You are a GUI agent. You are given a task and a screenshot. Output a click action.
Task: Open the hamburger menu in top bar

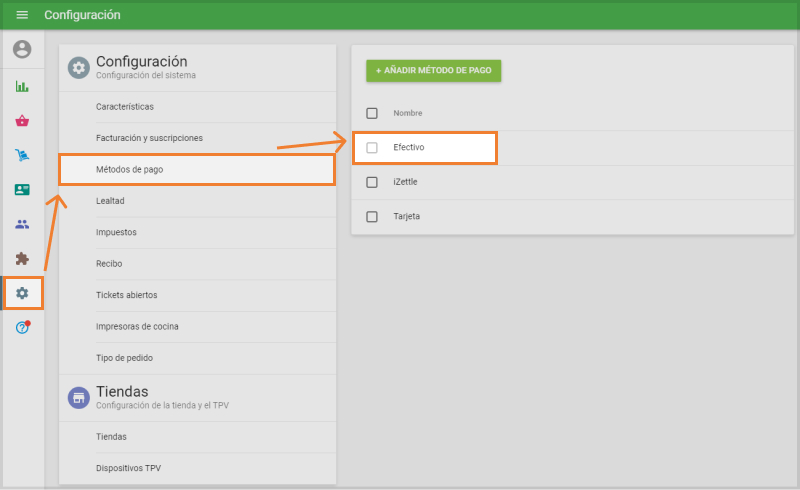click(22, 15)
